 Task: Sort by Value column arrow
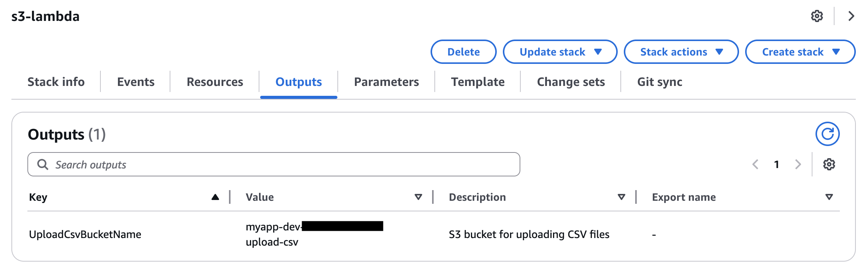click(418, 197)
